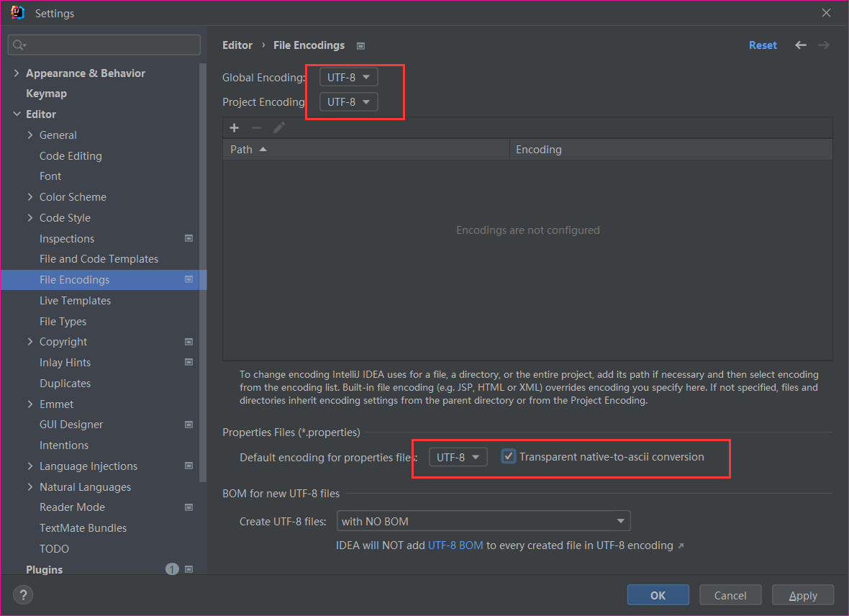Open the UTF-8 BOM hyperlink
849x616 pixels.
(x=455, y=545)
